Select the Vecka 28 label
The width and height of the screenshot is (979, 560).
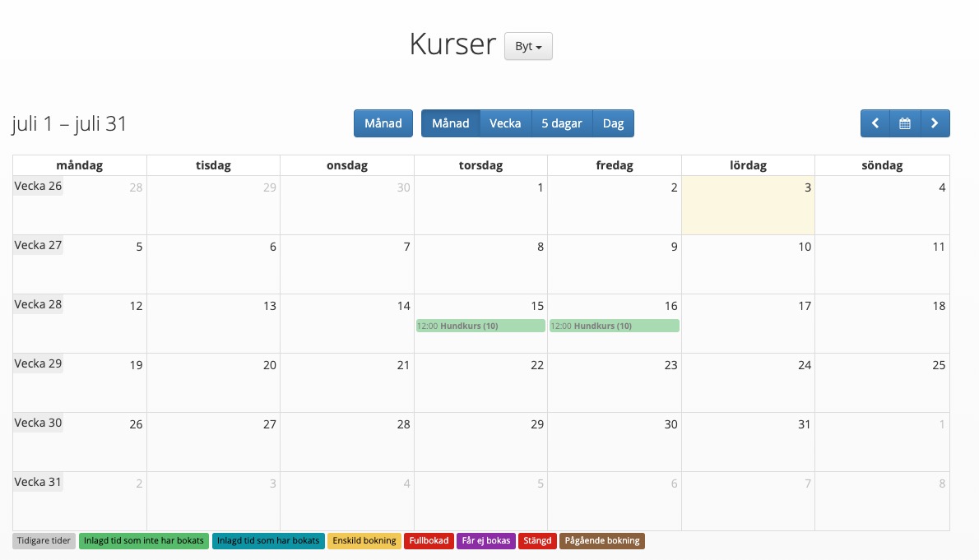click(38, 304)
